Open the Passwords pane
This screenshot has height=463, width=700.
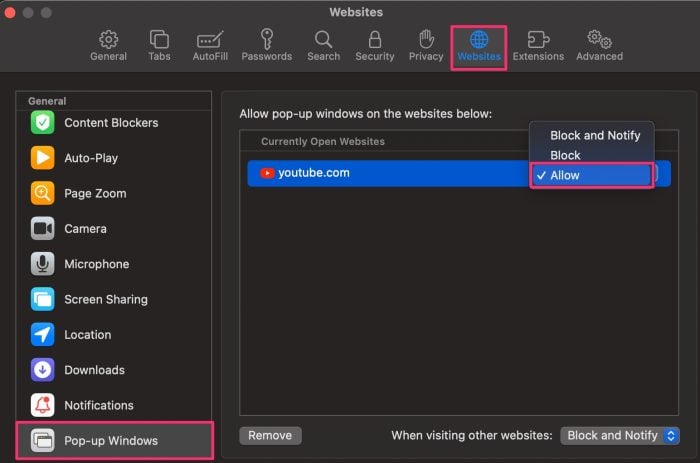pyautogui.click(x=267, y=46)
